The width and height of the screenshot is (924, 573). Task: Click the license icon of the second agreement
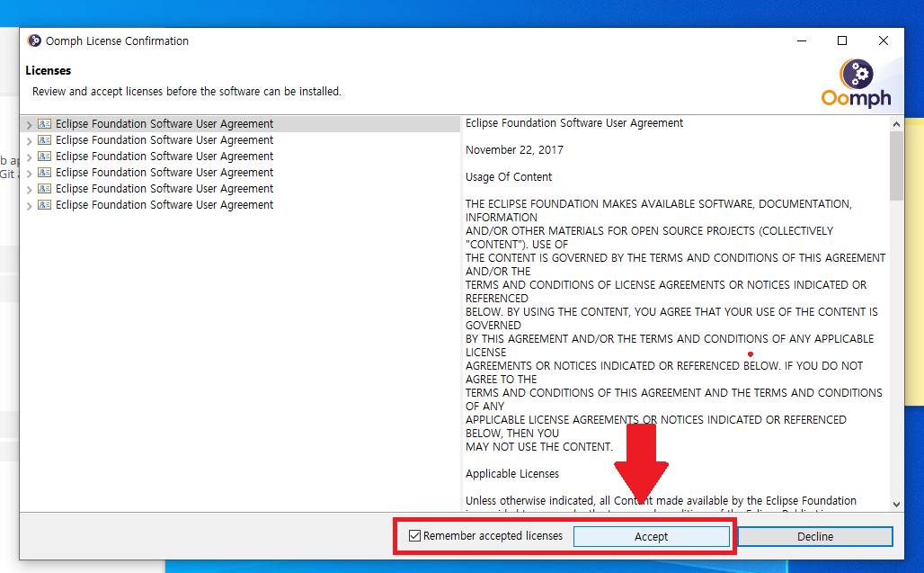coord(44,139)
